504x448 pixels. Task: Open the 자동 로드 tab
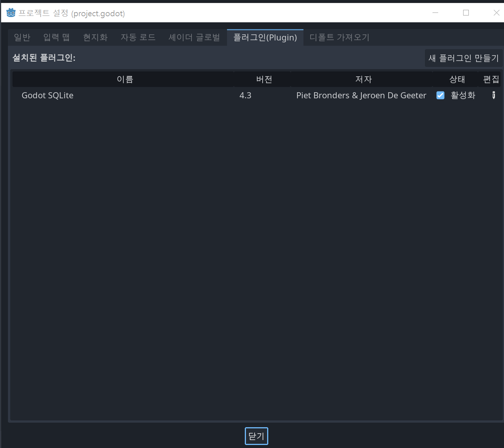(x=138, y=37)
